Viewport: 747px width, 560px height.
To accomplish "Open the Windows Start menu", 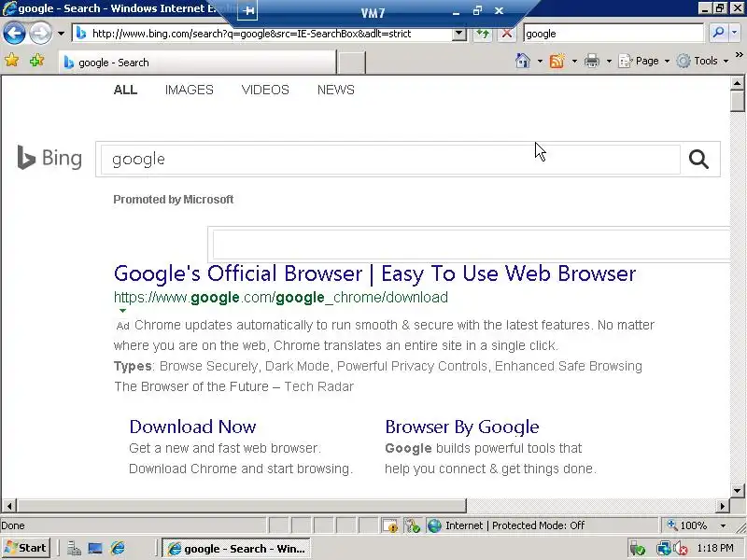I will [26, 548].
